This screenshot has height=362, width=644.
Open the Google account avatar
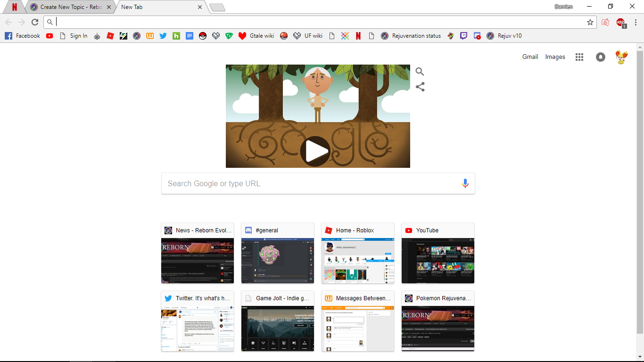(x=621, y=57)
